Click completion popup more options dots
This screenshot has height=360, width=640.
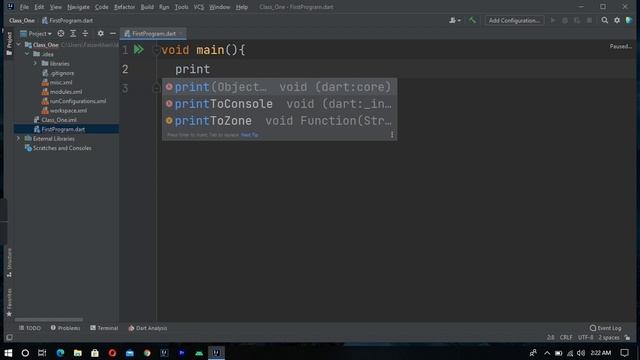click(392, 134)
